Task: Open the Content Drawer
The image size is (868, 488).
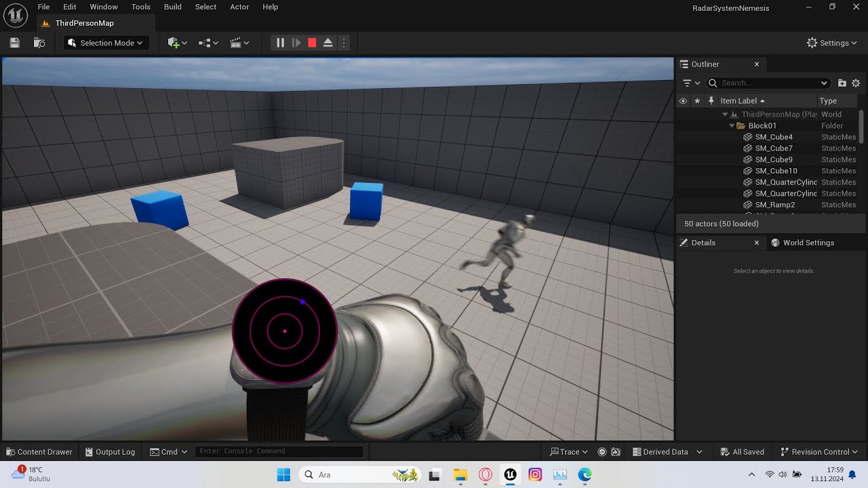Action: pyautogui.click(x=39, y=452)
